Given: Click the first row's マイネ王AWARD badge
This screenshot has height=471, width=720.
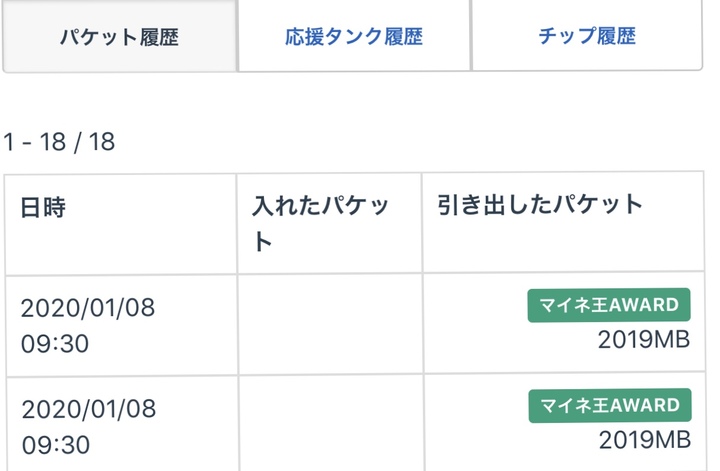Looking at the screenshot, I should (609, 305).
